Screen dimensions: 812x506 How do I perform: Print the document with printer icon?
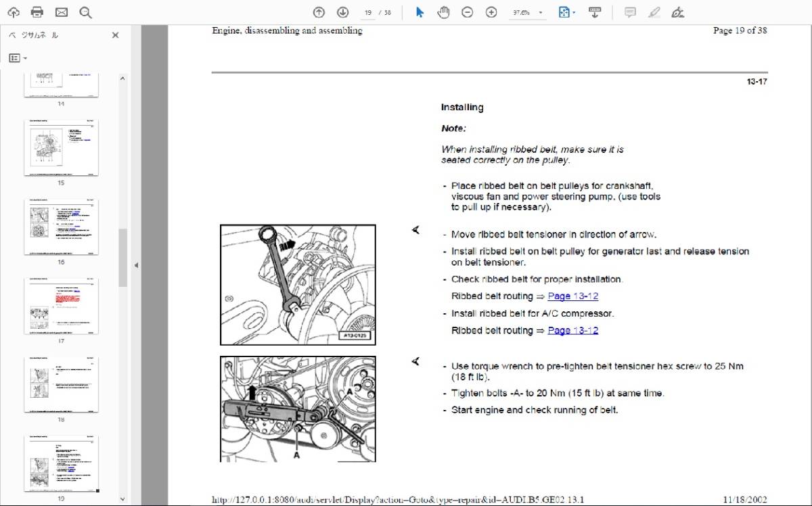coord(37,12)
